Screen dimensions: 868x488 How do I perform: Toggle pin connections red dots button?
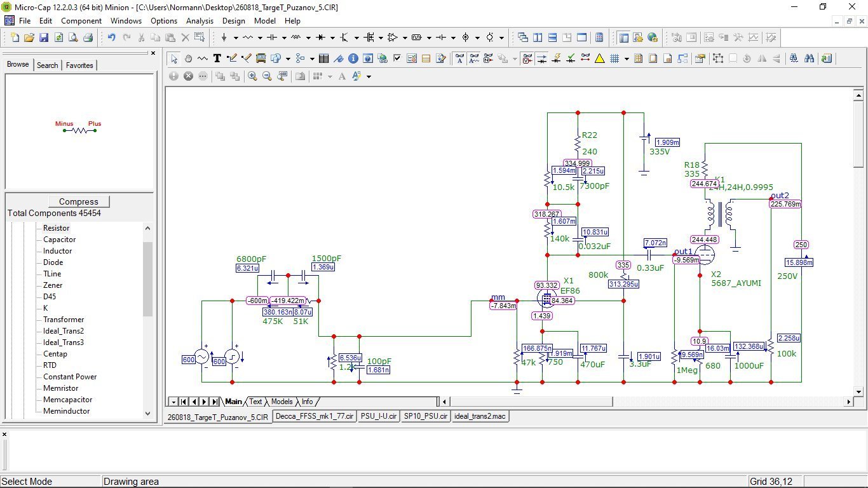click(585, 58)
